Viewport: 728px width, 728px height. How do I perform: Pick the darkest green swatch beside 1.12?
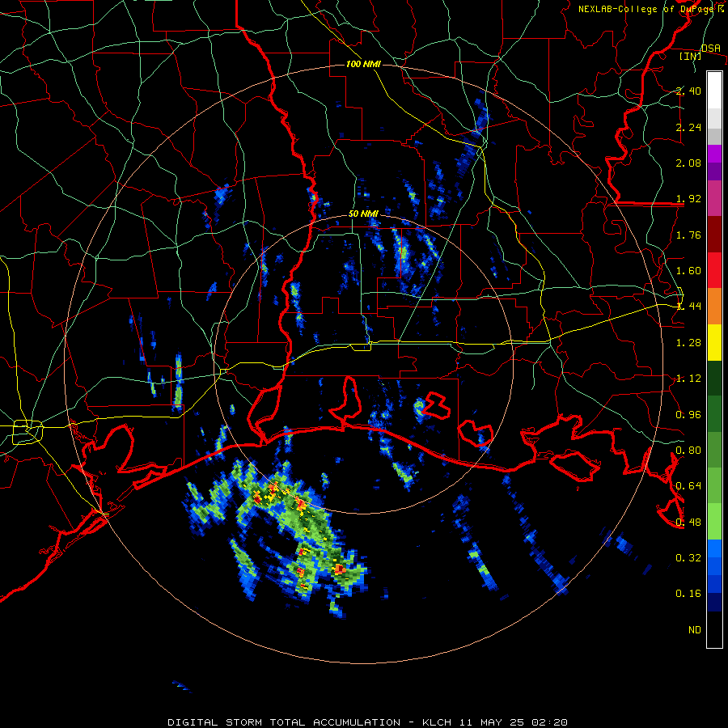[714, 378]
